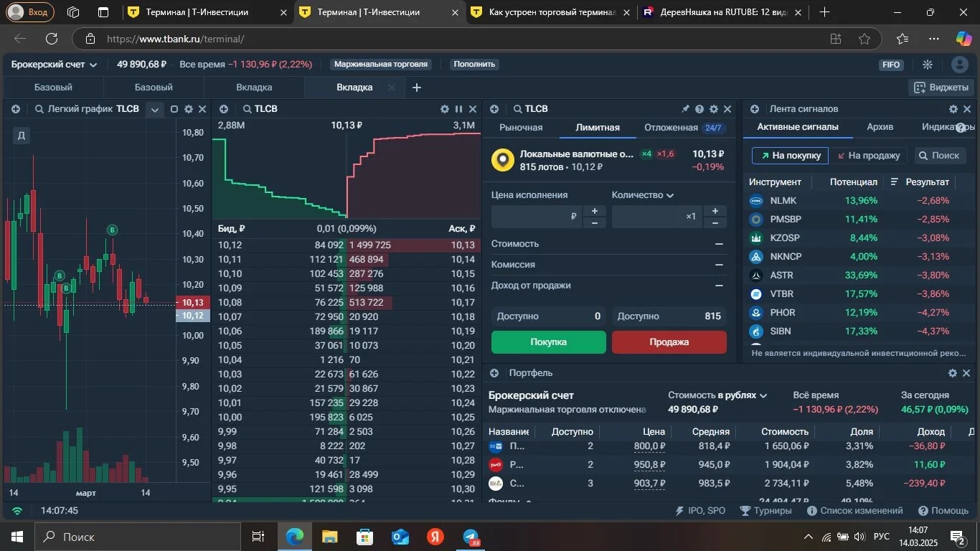Screen dimensions: 980x551
Task: Open the order entry widget settings gear
Action: point(714,109)
